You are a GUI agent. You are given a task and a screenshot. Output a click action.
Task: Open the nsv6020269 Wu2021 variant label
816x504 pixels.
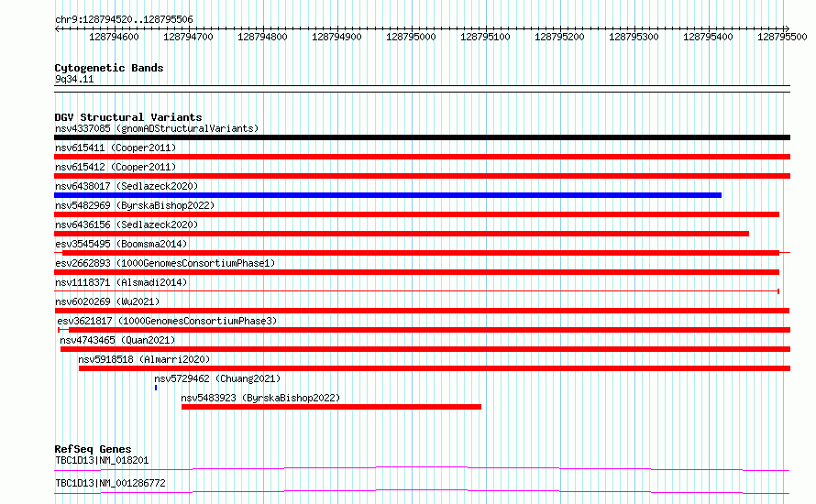(107, 301)
